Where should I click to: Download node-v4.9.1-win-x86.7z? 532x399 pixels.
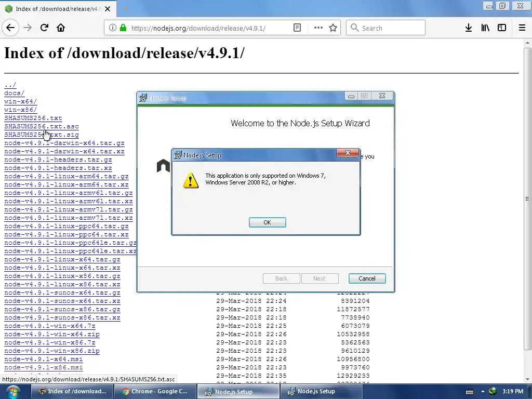[49, 343]
